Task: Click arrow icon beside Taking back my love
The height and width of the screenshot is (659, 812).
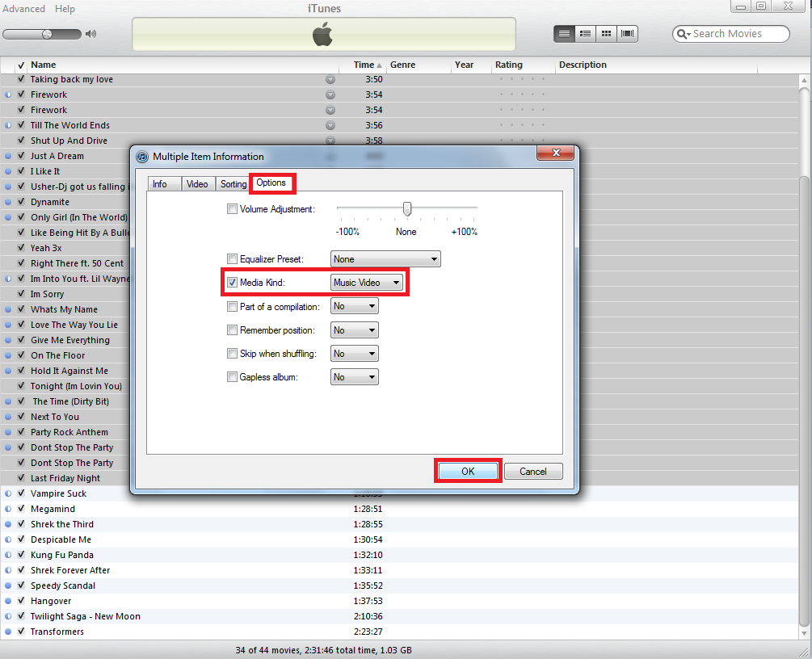Action: click(x=330, y=80)
